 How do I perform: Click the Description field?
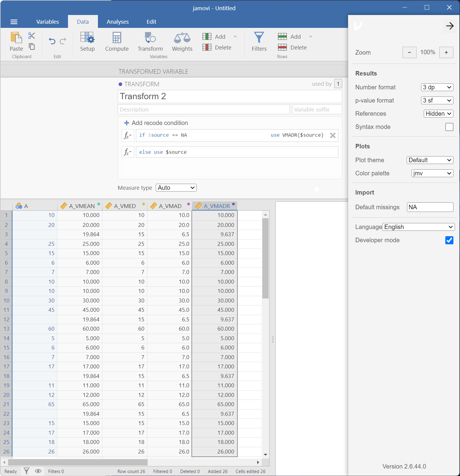tap(204, 109)
